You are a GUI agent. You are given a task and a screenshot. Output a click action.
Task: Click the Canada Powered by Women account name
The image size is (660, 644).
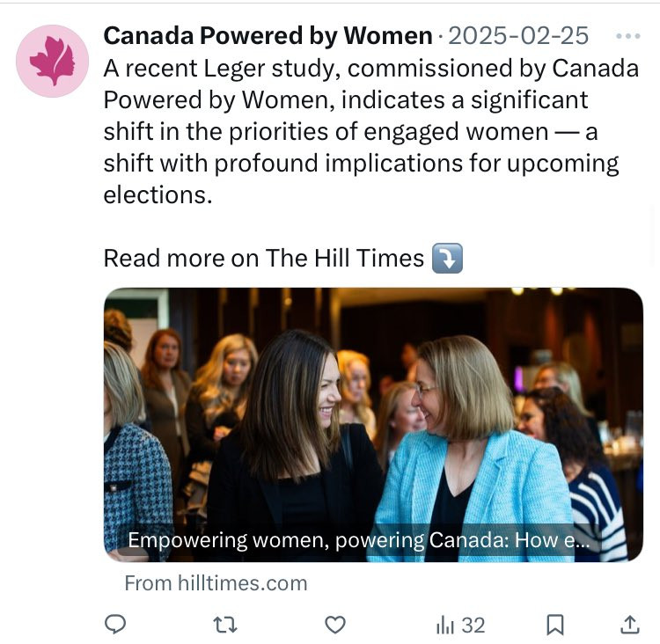pyautogui.click(x=268, y=36)
